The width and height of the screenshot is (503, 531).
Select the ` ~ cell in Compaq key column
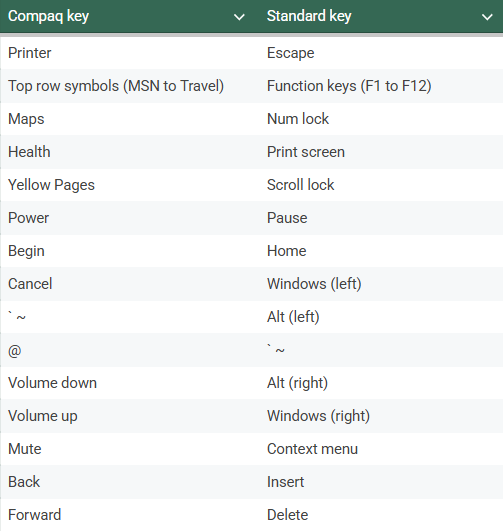point(129,317)
